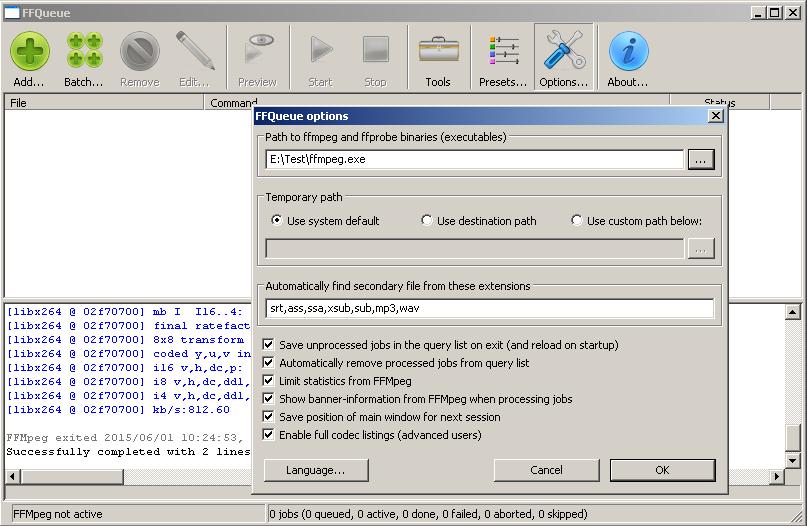Maximize the FFQueue main window
Image resolution: width=807 pixels, height=526 pixels.
pyautogui.click(x=775, y=12)
